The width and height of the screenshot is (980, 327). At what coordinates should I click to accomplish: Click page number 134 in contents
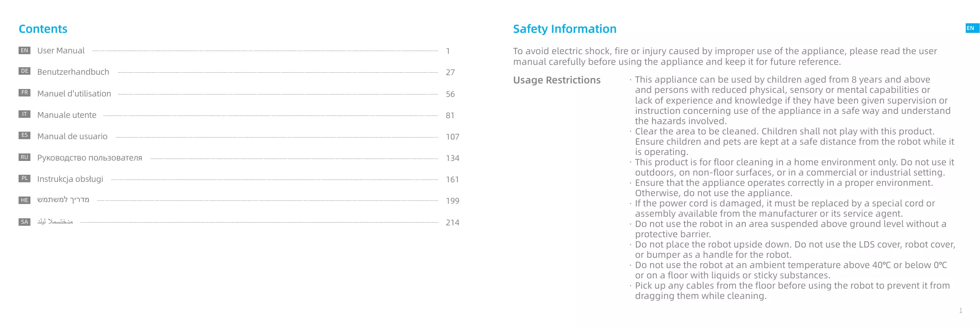click(452, 158)
